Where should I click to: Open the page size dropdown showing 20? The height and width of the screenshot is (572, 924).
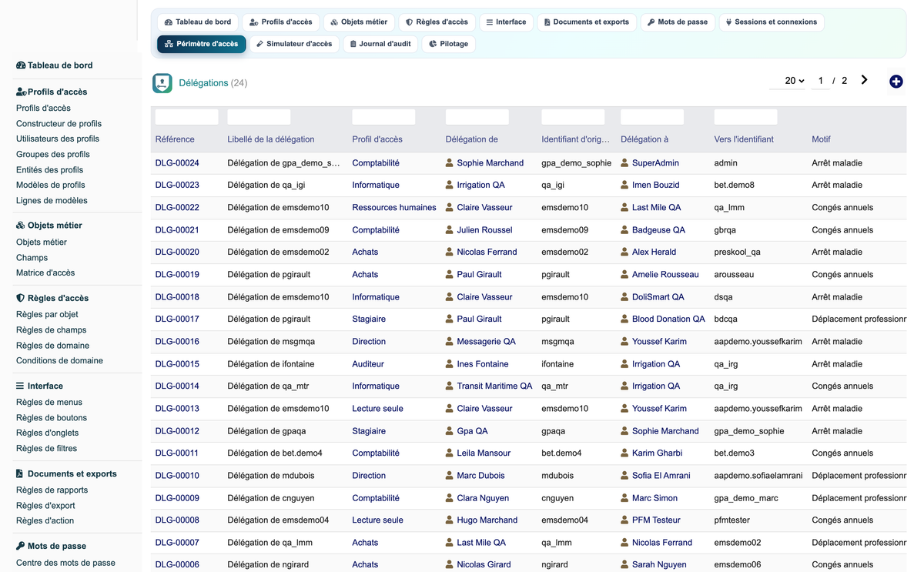click(x=789, y=81)
